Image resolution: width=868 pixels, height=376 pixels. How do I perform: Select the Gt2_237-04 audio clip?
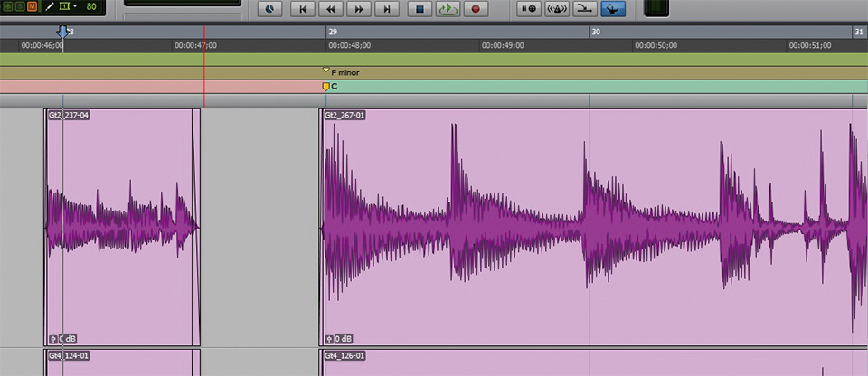point(122,227)
